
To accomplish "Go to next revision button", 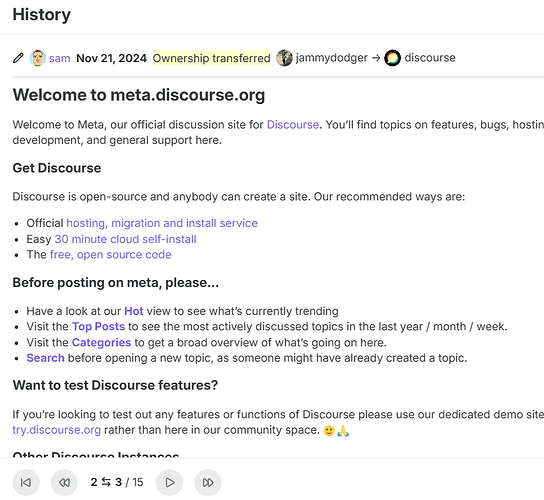I will click(169, 482).
